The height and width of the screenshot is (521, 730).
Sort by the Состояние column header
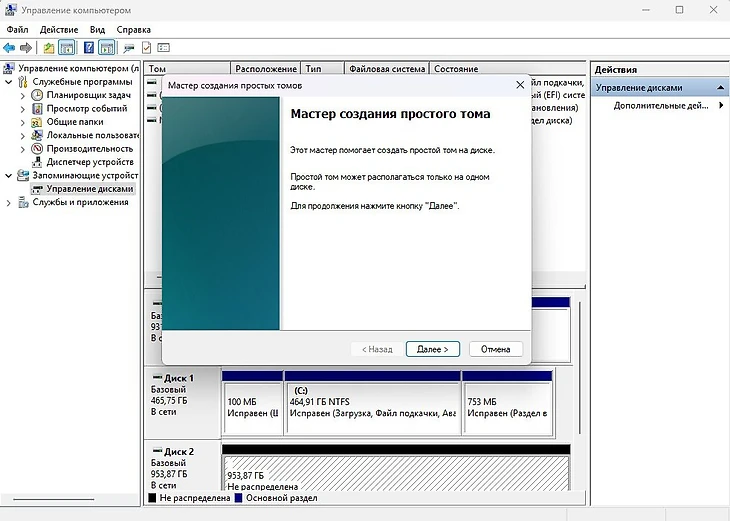click(x=507, y=68)
